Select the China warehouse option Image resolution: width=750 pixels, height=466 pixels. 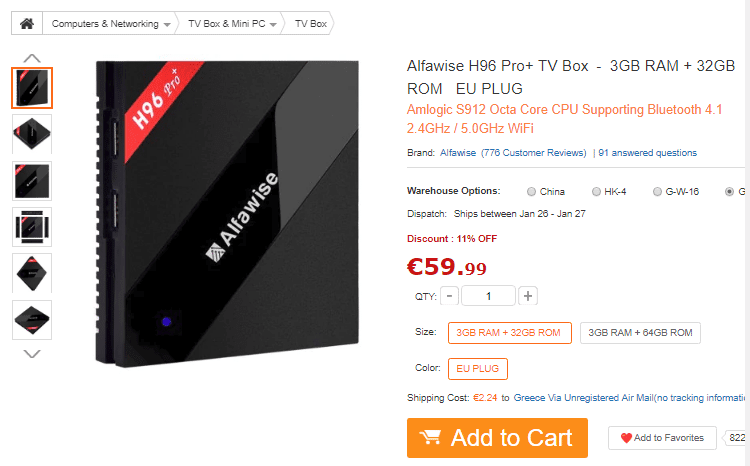tap(531, 191)
